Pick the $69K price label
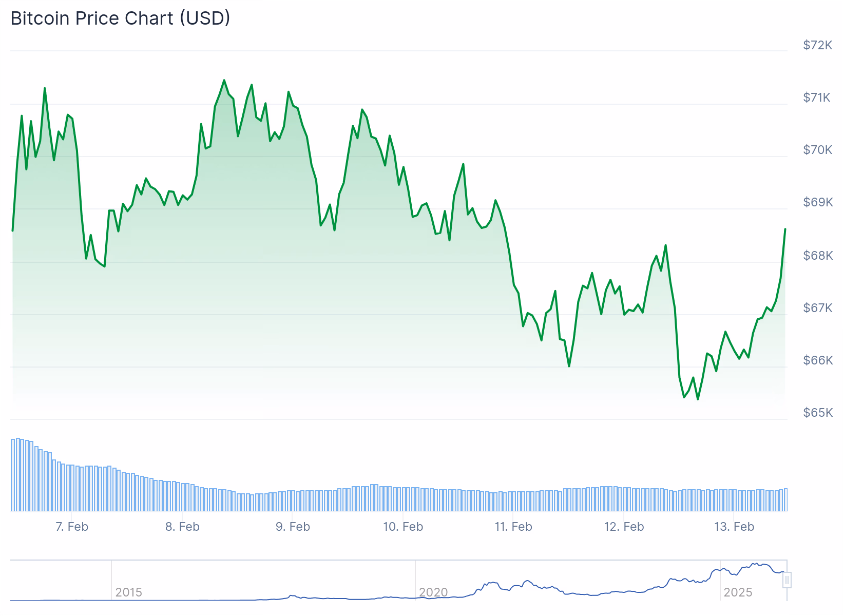This screenshot has height=616, width=844. (817, 202)
